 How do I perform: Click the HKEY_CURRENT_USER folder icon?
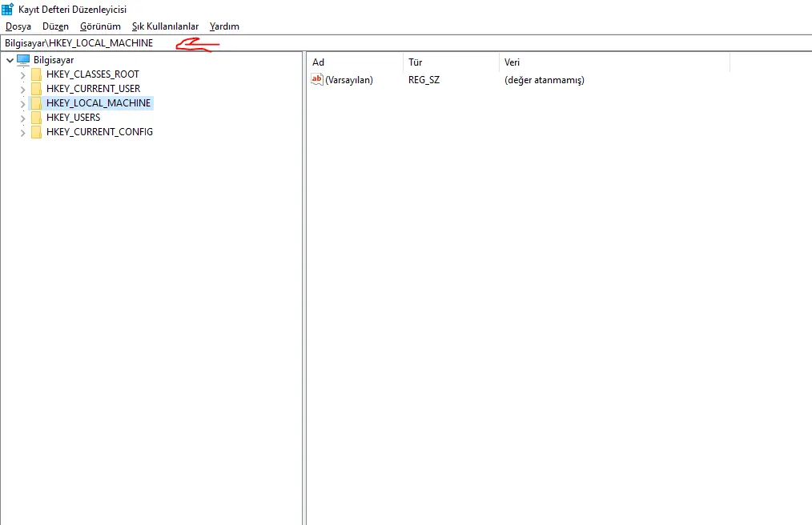[36, 89]
